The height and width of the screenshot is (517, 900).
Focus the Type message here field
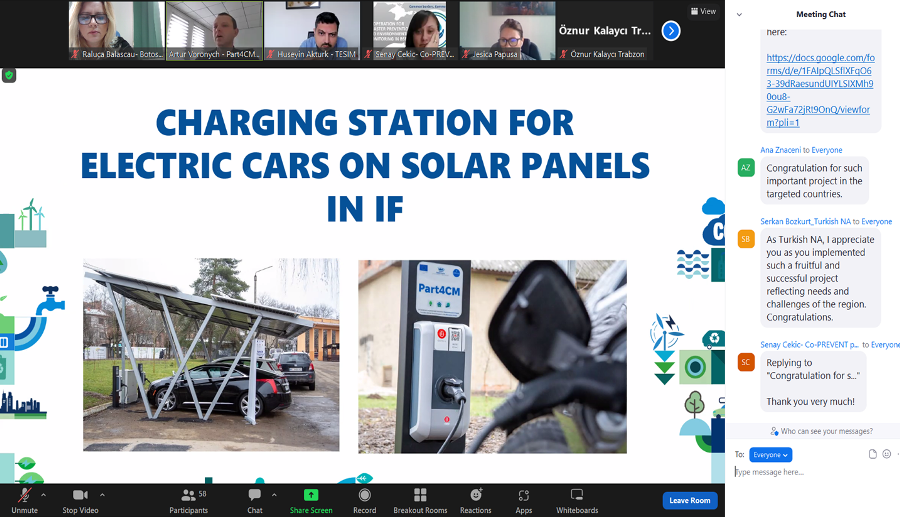coord(815,472)
